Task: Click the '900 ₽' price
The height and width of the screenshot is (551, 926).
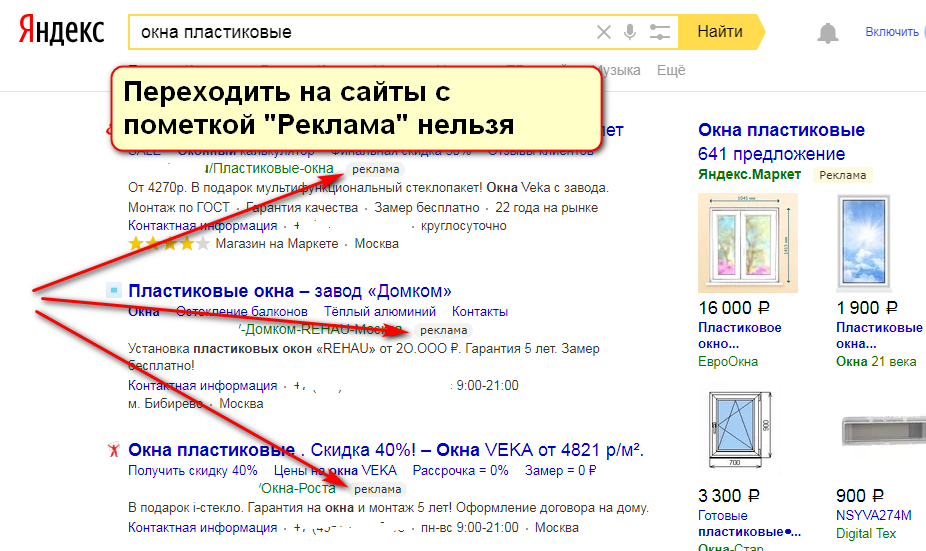Action: click(x=859, y=495)
